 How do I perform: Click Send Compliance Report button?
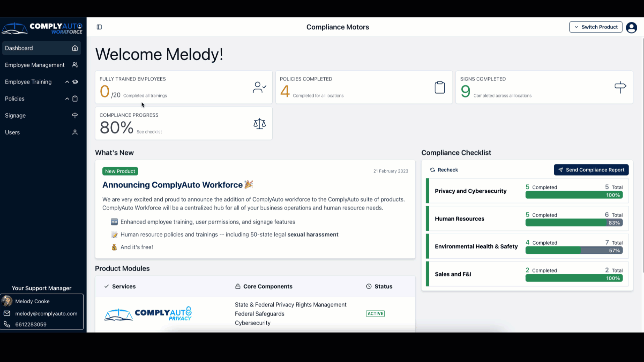pyautogui.click(x=591, y=170)
